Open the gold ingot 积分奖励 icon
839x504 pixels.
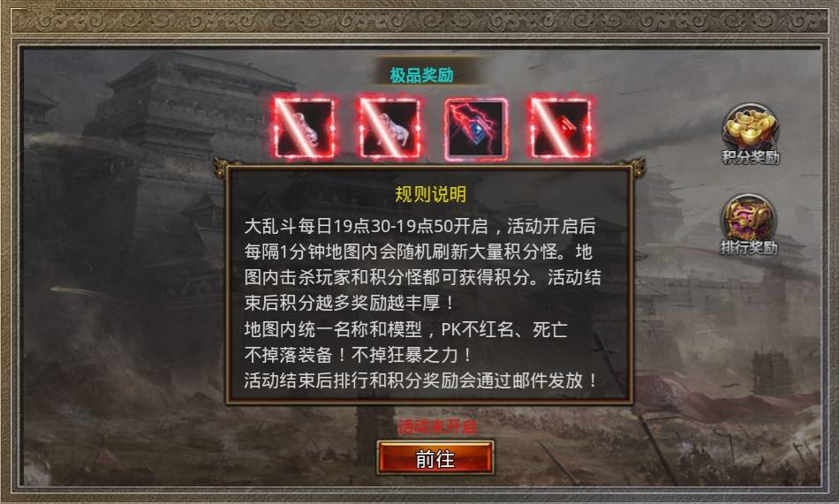(x=750, y=127)
